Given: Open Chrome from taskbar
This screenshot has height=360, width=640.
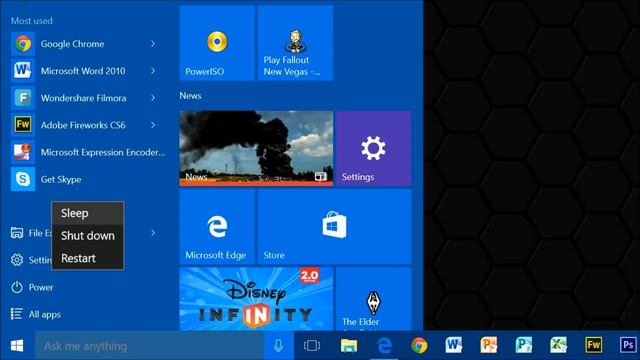Looking at the screenshot, I should [x=419, y=346].
